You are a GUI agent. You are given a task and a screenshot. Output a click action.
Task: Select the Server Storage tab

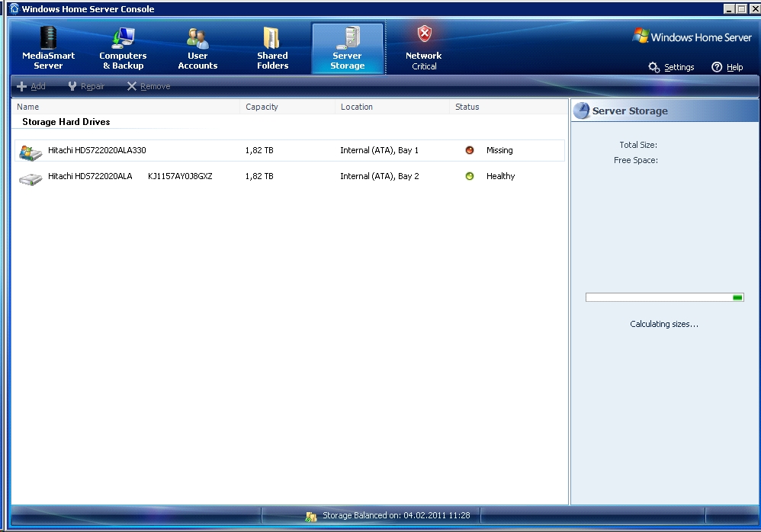point(348,48)
